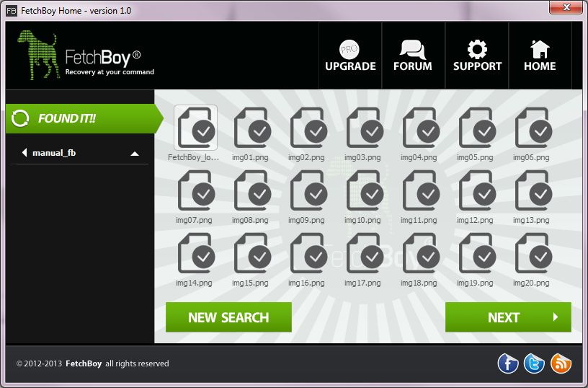
Task: Select the img04.png file icon
Action: [x=421, y=128]
